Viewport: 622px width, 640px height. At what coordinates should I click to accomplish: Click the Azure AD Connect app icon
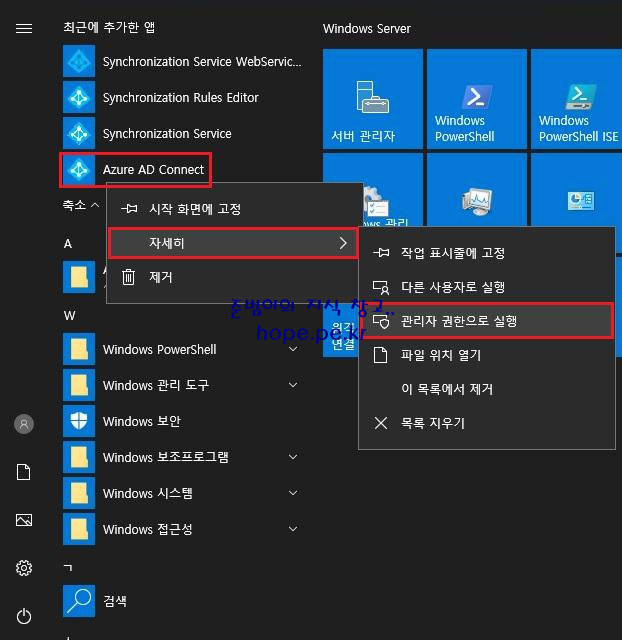[x=79, y=169]
